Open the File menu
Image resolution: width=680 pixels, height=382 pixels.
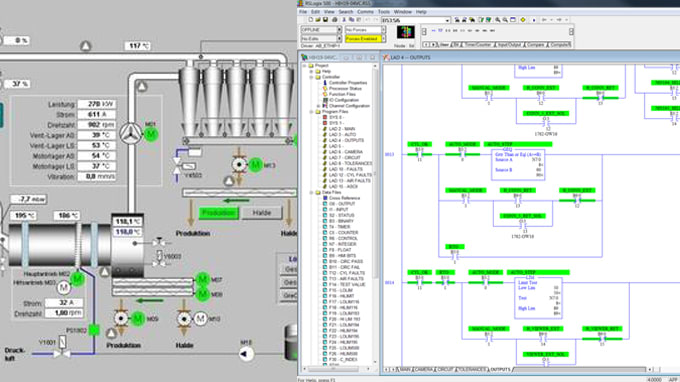click(303, 12)
